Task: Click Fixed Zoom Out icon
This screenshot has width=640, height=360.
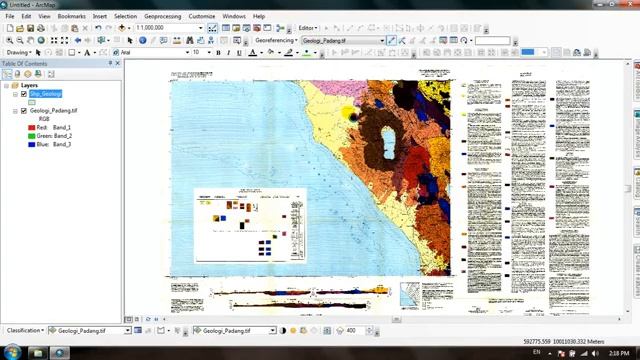Action: (64, 40)
